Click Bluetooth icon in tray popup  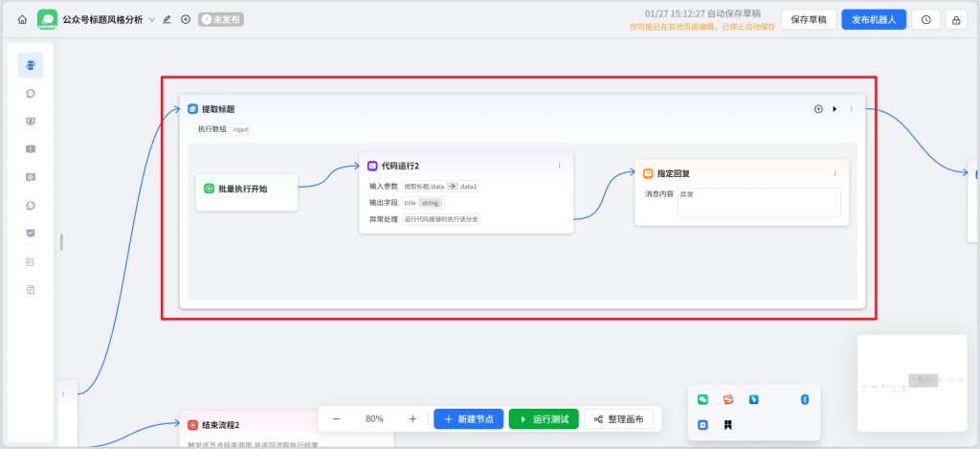coord(805,399)
